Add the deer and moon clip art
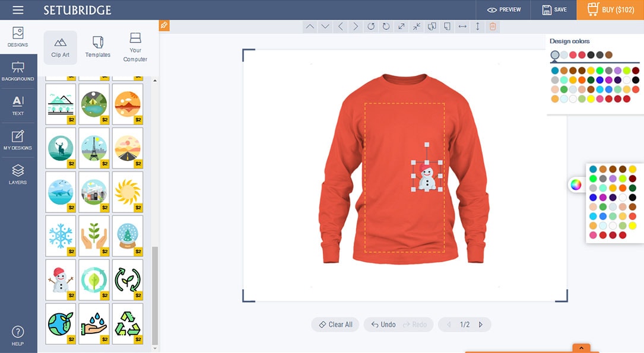Screen dimensions: 644x353 pyautogui.click(x=61, y=148)
